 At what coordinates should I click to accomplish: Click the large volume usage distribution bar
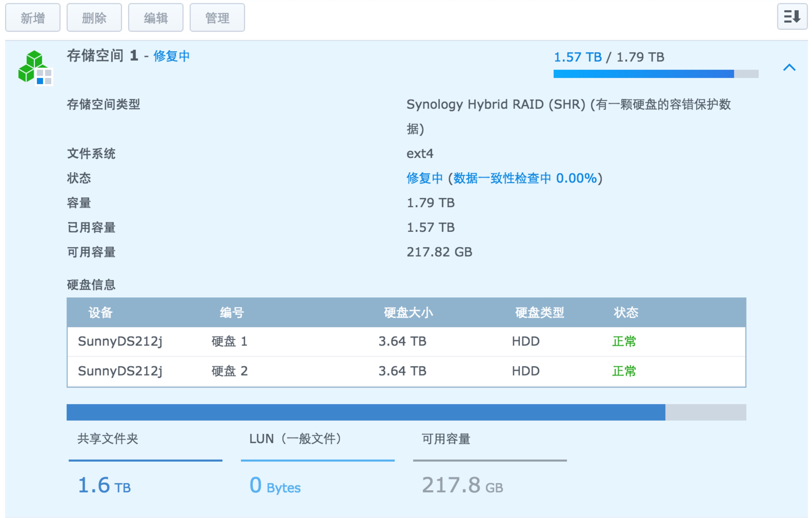click(406, 412)
